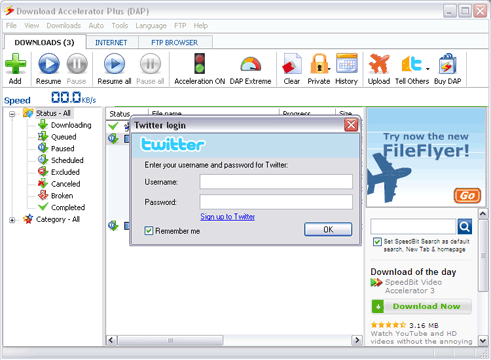491x360 pixels.
Task: Collapse the Status - All tree node
Action: 12,114
